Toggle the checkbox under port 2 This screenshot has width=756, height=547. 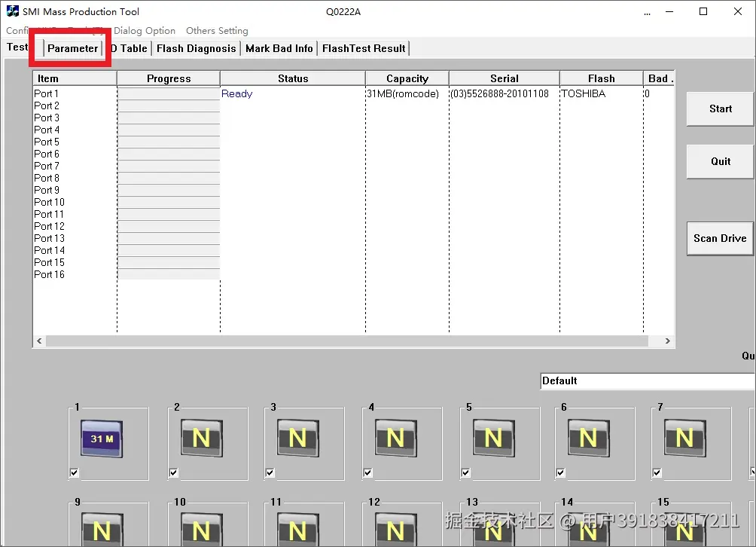tap(174, 472)
